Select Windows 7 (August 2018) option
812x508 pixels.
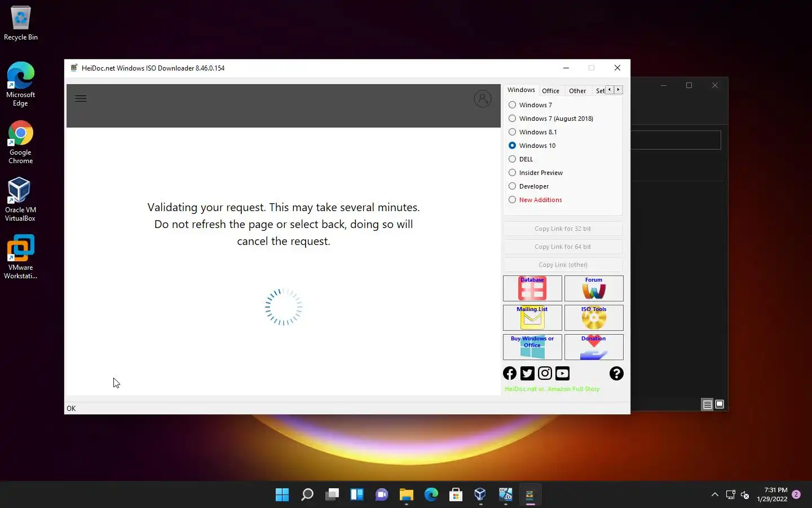point(551,119)
